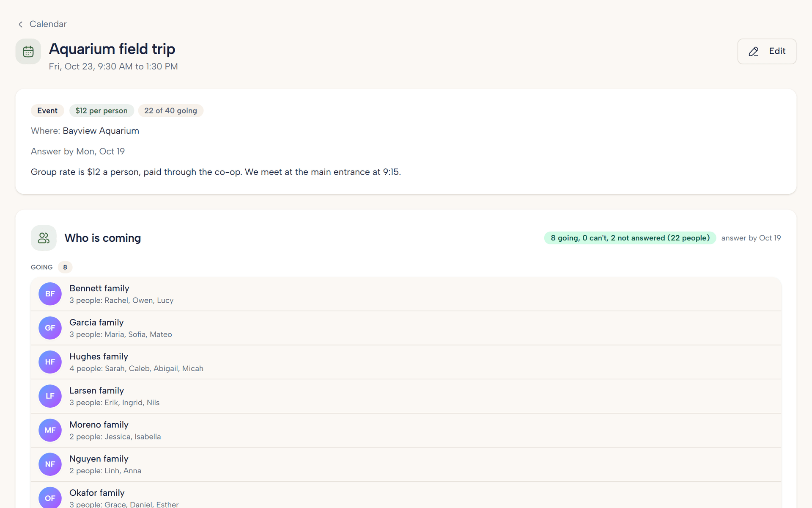Go back to Calendar
The image size is (812, 508).
[x=42, y=24]
